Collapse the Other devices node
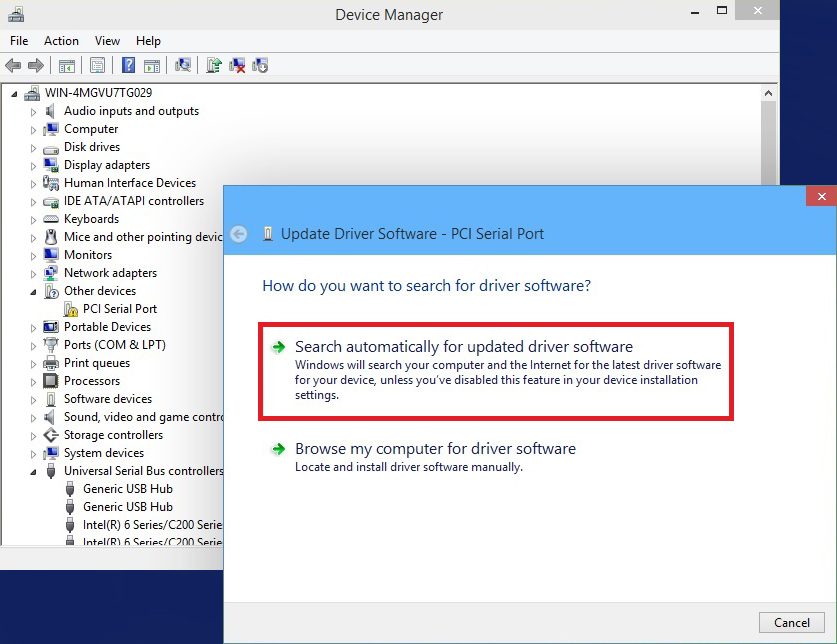 [33, 291]
